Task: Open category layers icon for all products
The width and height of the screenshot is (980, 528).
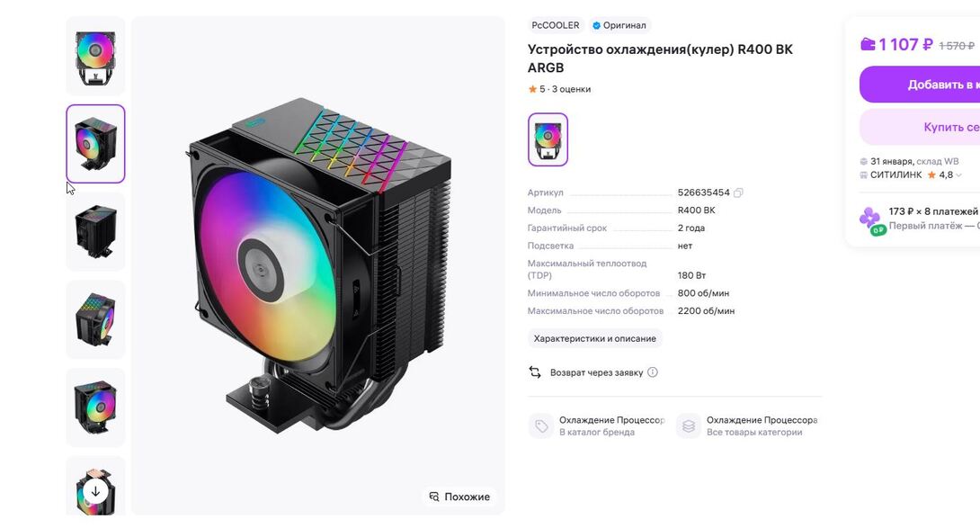Action: (689, 426)
